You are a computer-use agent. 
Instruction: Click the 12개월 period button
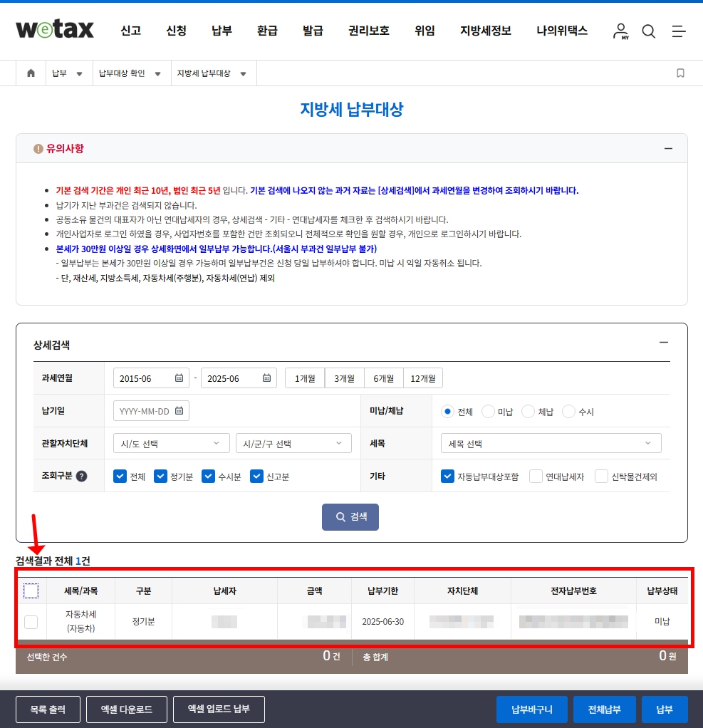click(423, 378)
